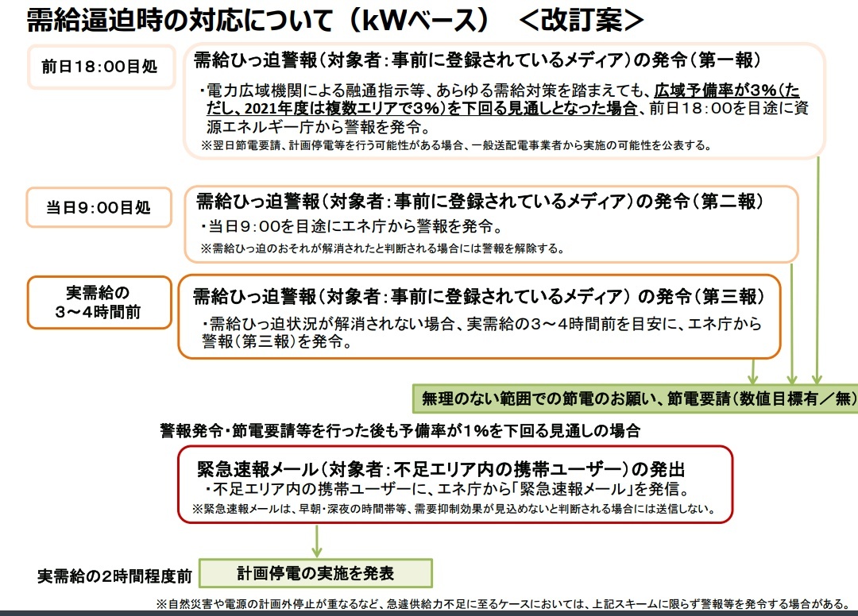
Task: Click the green 無理のない範囲での節電のお願い box
Action: [x=636, y=398]
